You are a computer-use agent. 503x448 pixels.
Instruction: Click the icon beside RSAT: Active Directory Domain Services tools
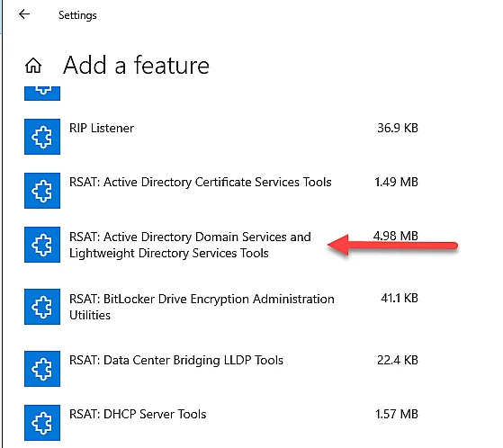(x=42, y=245)
